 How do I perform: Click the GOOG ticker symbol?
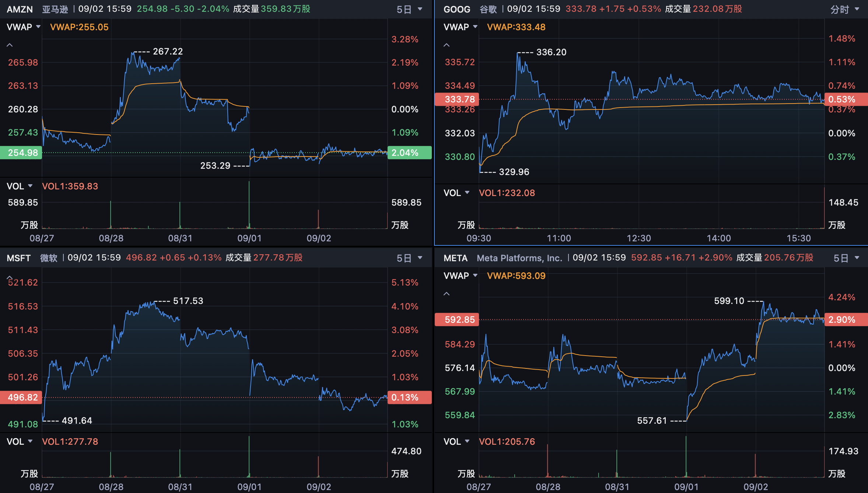click(x=457, y=9)
